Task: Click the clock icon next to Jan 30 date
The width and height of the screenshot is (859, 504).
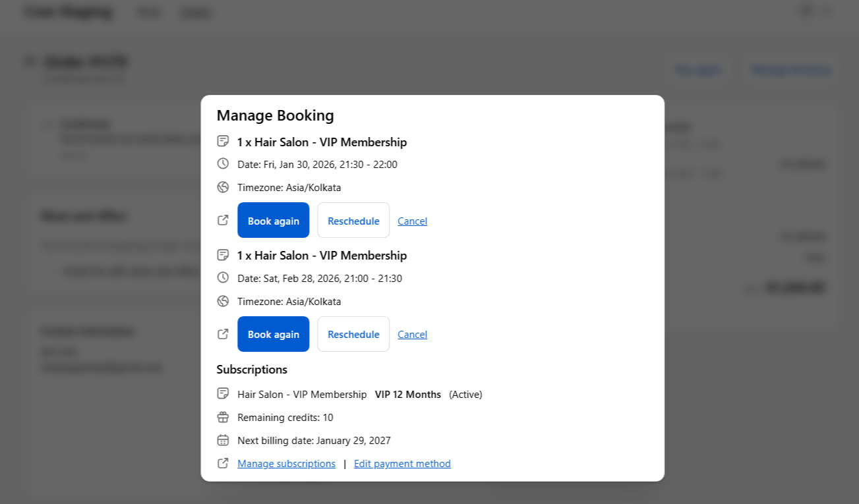Action: click(223, 163)
